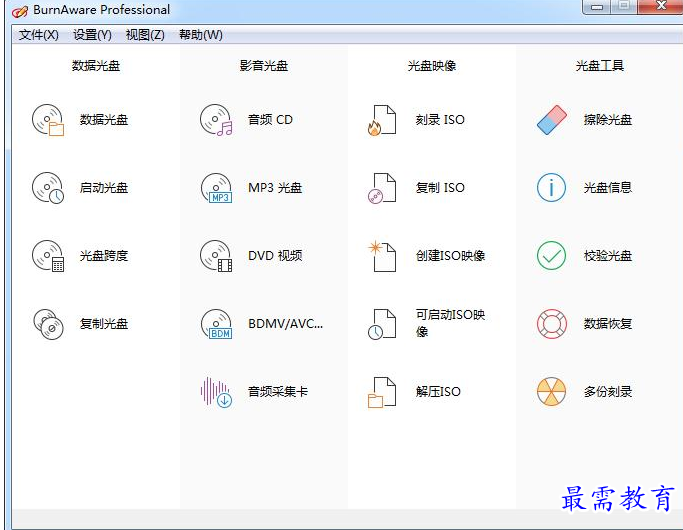Open the 文件(X) menu

(x=39, y=35)
